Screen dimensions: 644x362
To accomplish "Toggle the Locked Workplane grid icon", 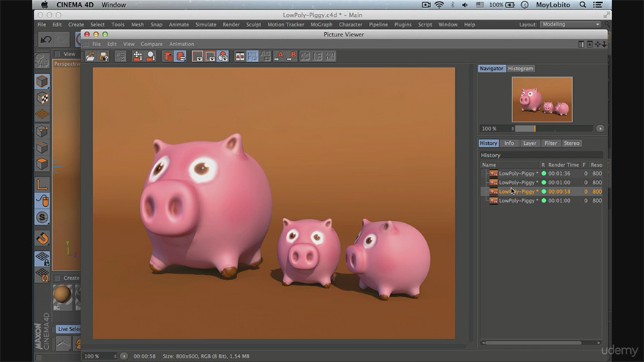I will click(42, 259).
